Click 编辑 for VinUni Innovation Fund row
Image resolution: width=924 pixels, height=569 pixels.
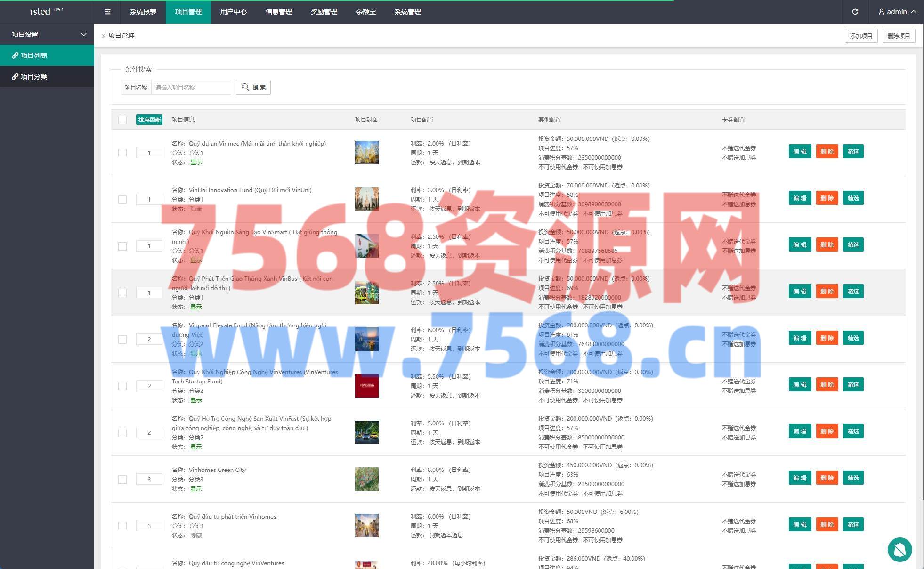pyautogui.click(x=800, y=198)
